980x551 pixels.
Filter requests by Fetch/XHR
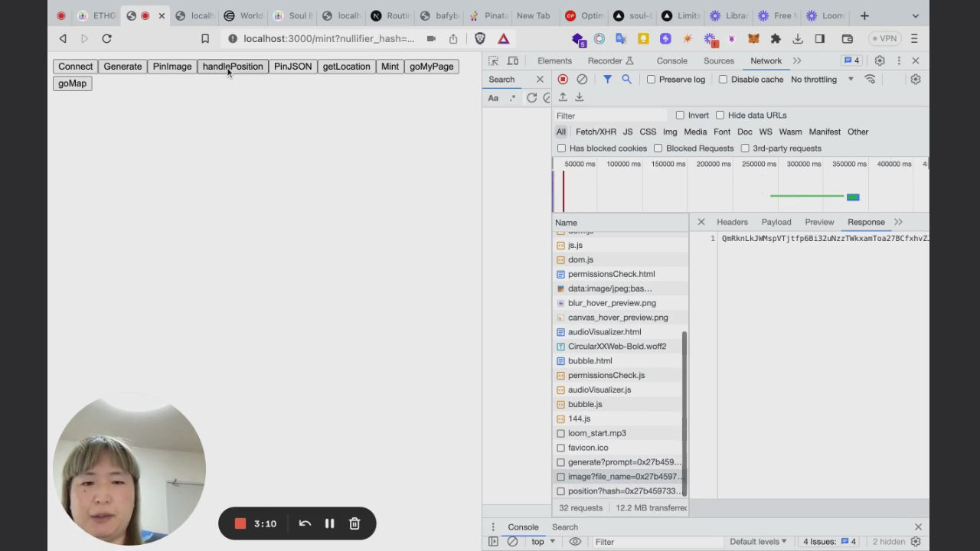point(596,132)
